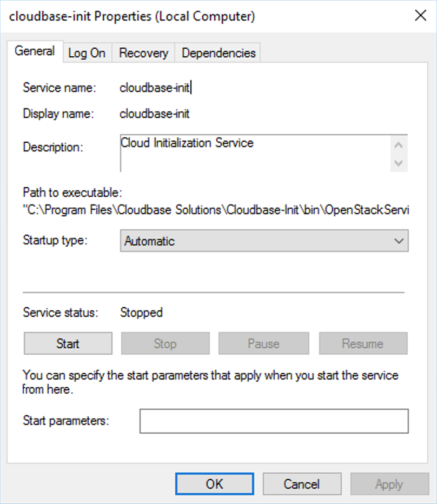Switch to the Recovery tab
This screenshot has width=437, height=504.
click(x=143, y=53)
